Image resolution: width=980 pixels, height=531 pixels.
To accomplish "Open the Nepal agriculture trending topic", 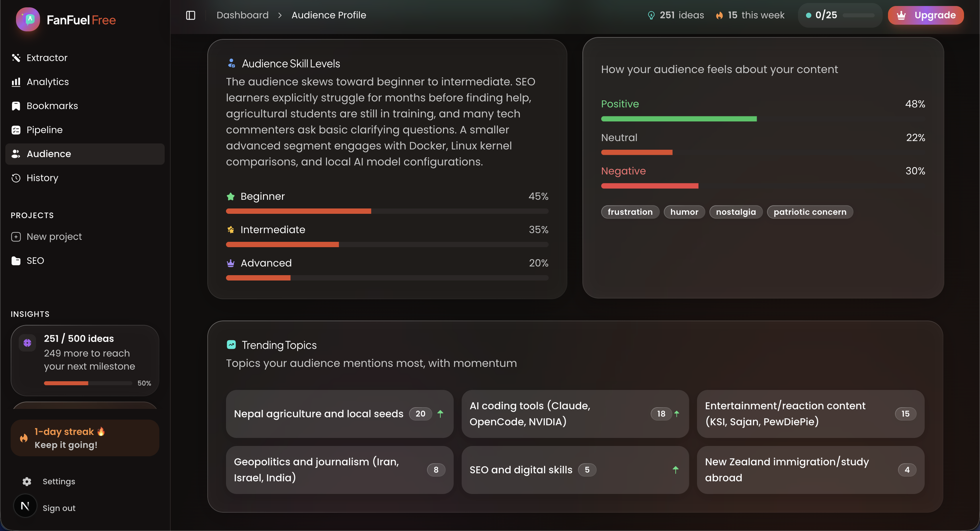I will (x=339, y=414).
